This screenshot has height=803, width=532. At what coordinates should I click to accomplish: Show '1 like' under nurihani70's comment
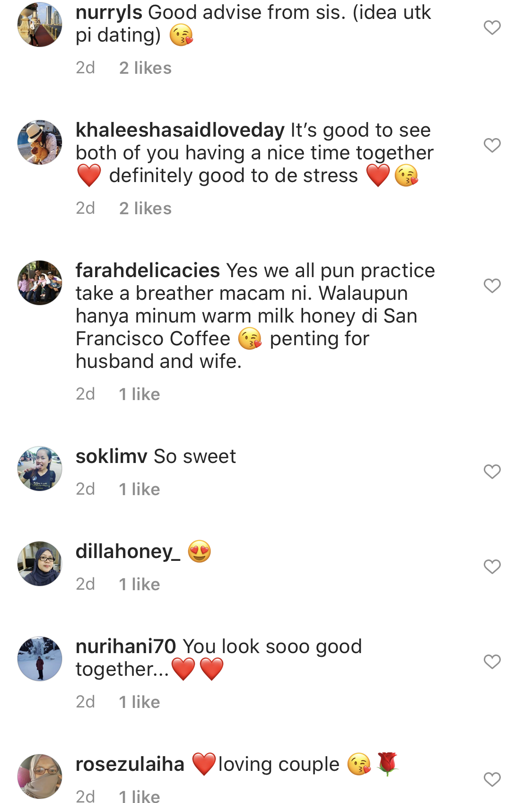tap(139, 702)
